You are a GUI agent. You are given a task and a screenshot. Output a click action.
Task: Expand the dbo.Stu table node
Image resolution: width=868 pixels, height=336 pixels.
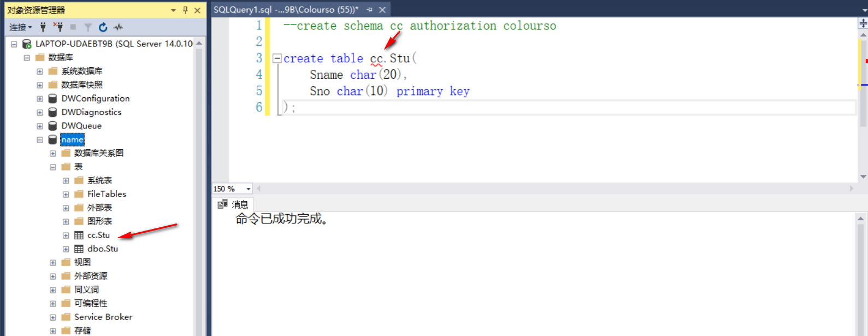[x=66, y=249]
